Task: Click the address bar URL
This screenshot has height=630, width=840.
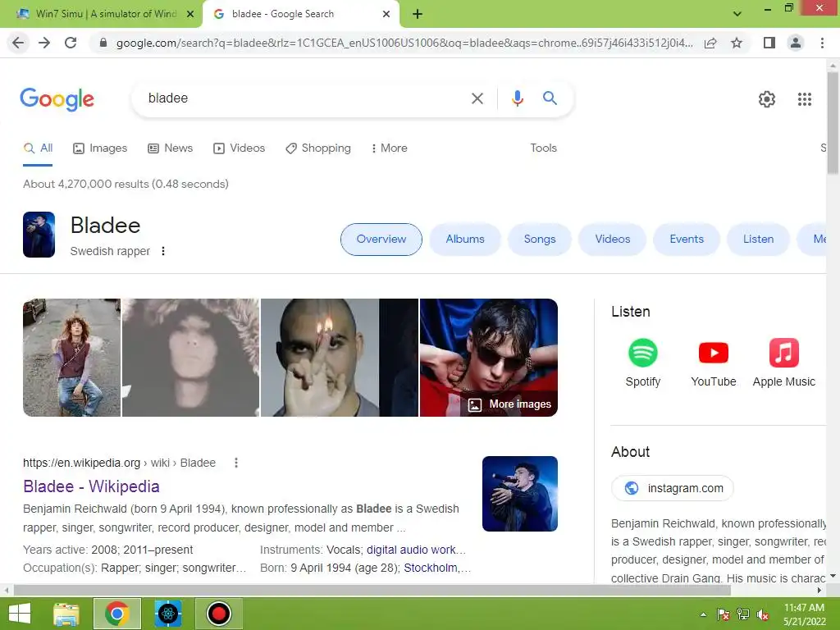Action: pyautogui.click(x=404, y=43)
